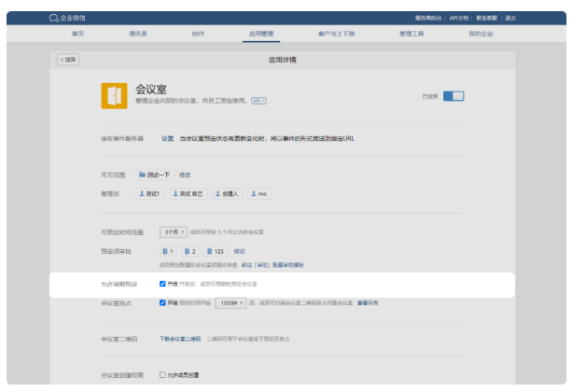Screen dimensions: 573x392
Task: Check the 允许成员创建 checkbox
Action: 162,374
